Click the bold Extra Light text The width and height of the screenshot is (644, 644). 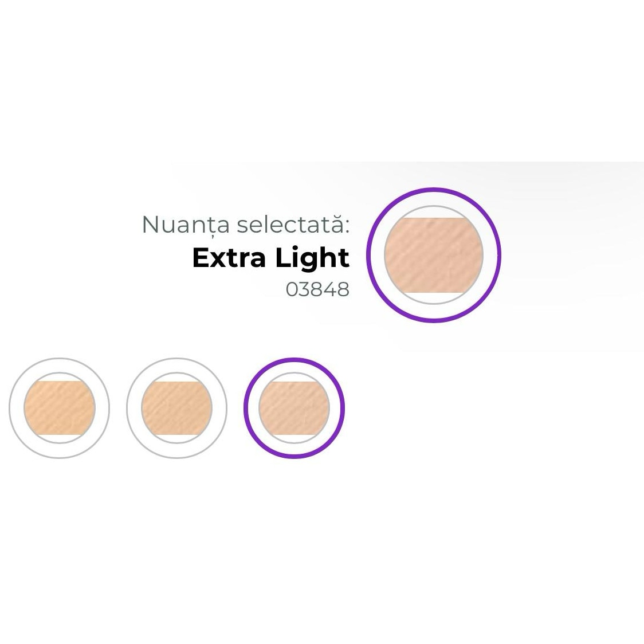(270, 258)
